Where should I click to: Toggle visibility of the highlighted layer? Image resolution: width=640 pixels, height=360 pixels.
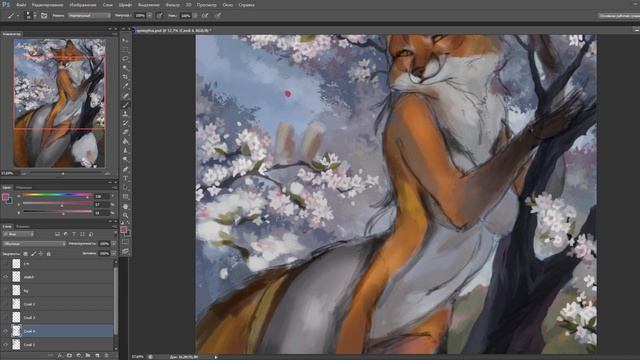click(x=5, y=331)
